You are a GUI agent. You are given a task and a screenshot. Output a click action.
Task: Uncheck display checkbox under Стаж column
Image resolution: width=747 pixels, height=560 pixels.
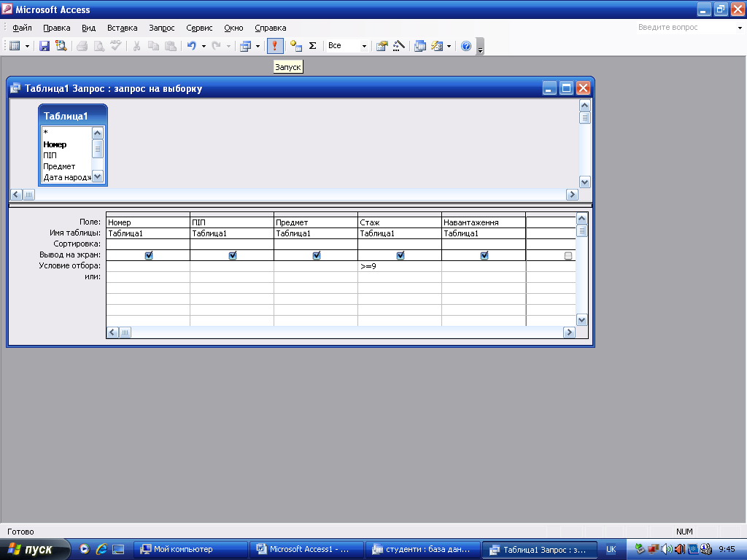[x=400, y=255]
